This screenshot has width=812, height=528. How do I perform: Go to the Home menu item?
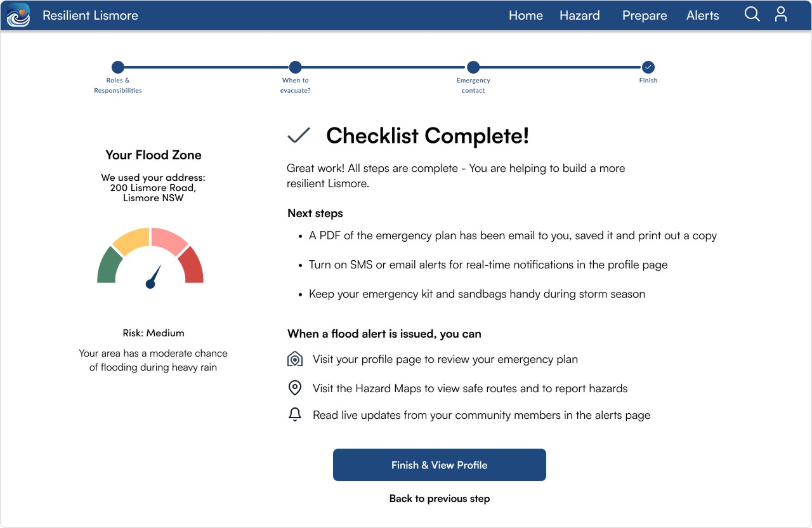click(525, 15)
